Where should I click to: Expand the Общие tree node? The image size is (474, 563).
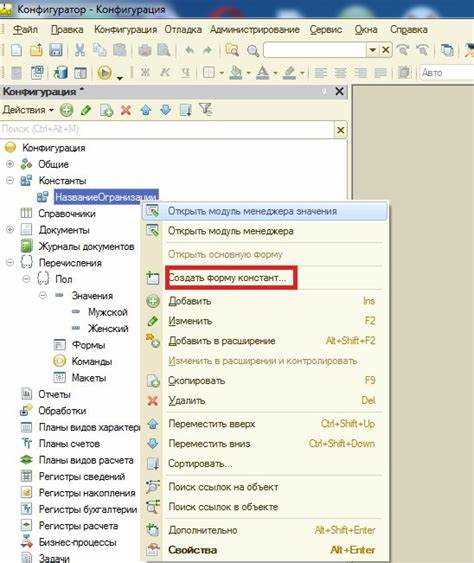click(10, 164)
